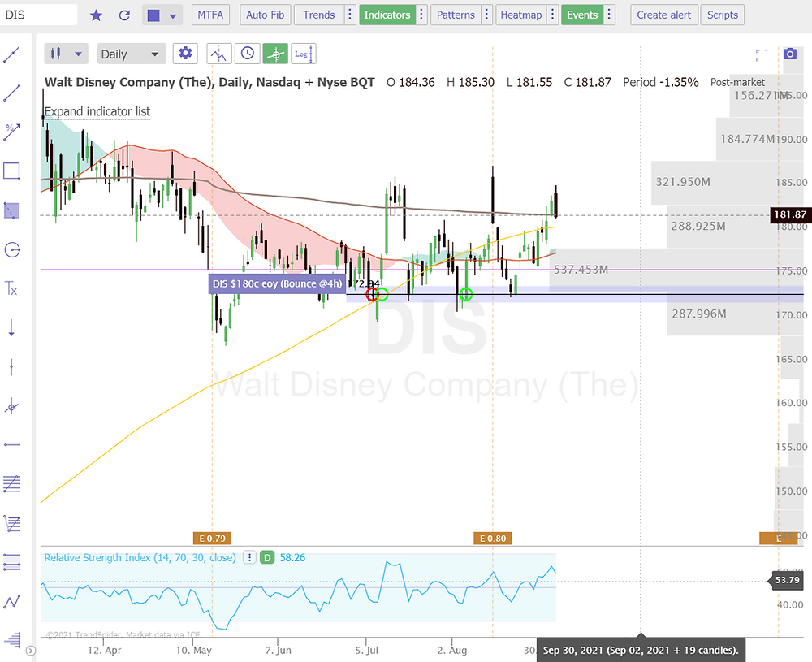Image resolution: width=812 pixels, height=662 pixels.
Task: Open chart settings gear icon
Action: 185,54
